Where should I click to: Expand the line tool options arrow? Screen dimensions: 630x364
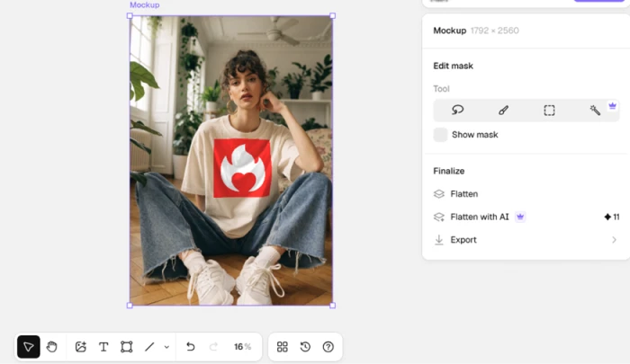[x=166, y=347]
